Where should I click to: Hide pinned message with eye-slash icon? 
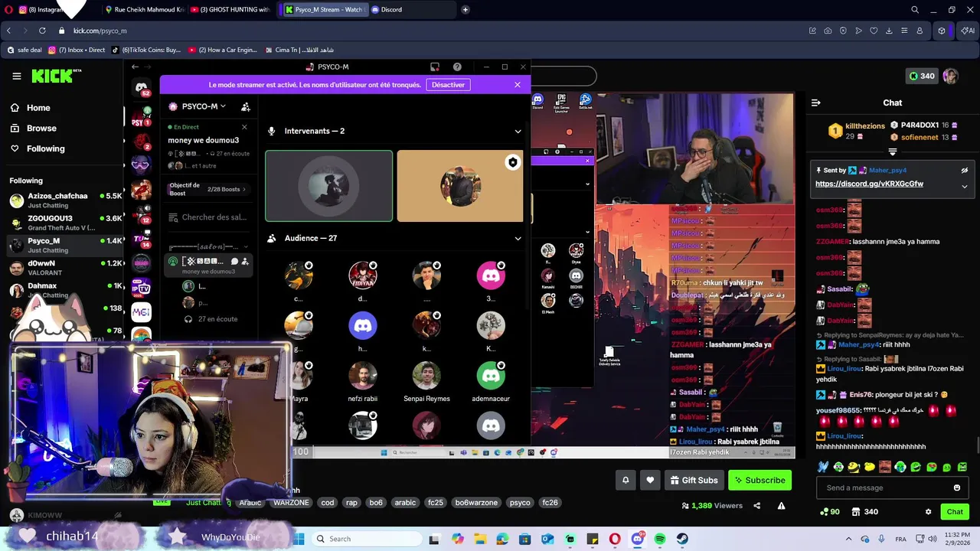(964, 171)
